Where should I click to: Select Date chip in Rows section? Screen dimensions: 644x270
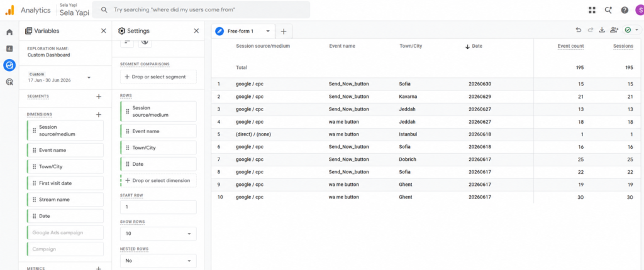coord(158,164)
